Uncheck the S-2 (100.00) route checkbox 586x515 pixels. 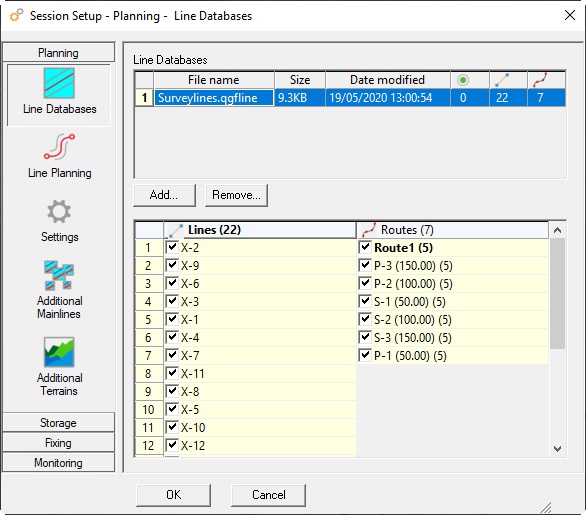click(365, 319)
